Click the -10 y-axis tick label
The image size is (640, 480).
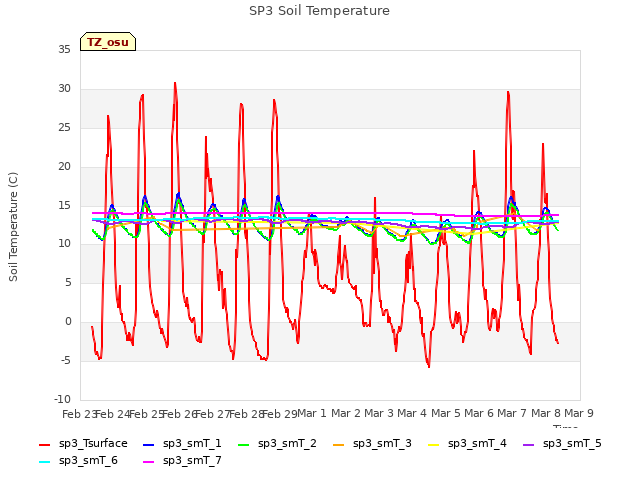(x=62, y=399)
